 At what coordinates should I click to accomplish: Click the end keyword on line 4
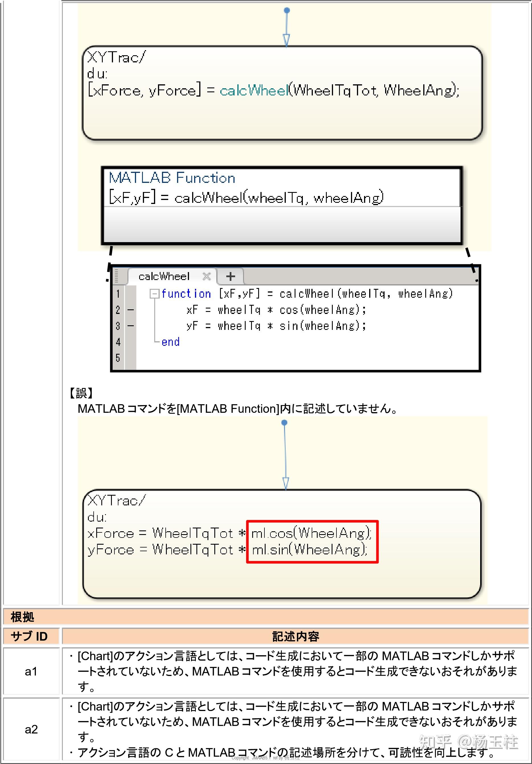(x=170, y=342)
